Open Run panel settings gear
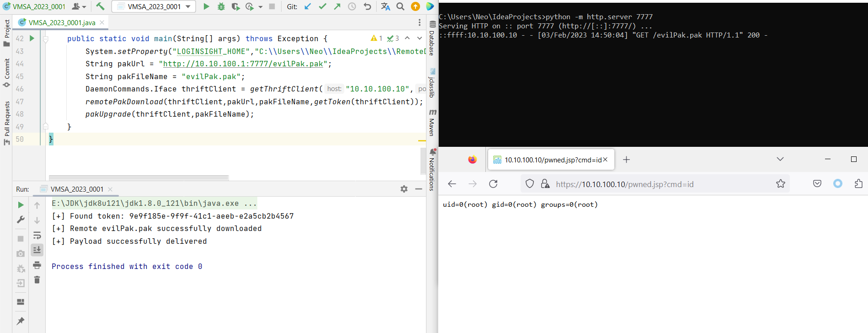868x333 pixels. [404, 189]
